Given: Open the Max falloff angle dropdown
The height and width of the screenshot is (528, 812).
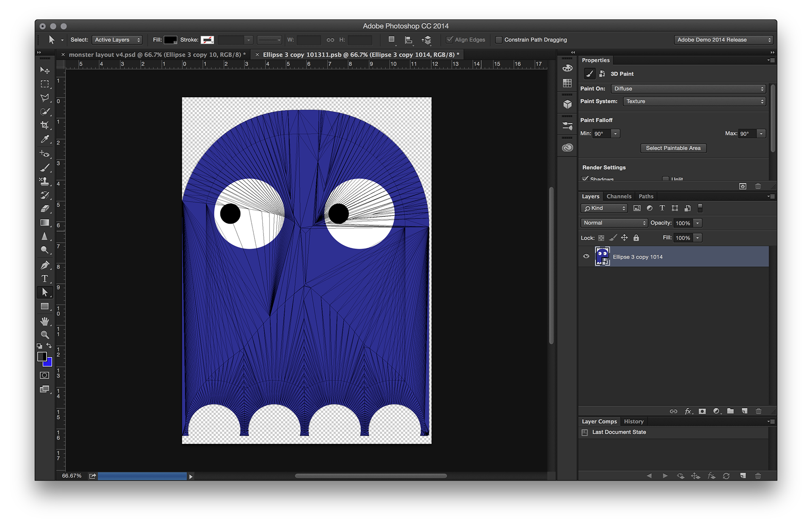Looking at the screenshot, I should pyautogui.click(x=761, y=134).
